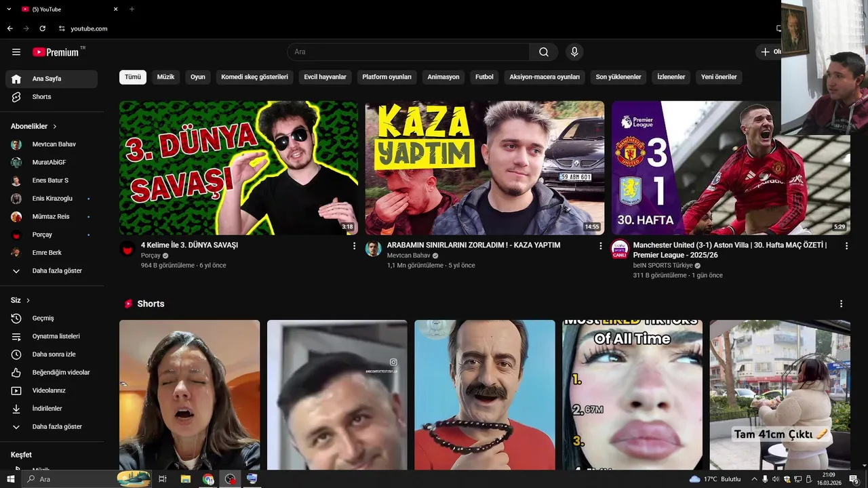Select the Tümü filter chip

133,77
